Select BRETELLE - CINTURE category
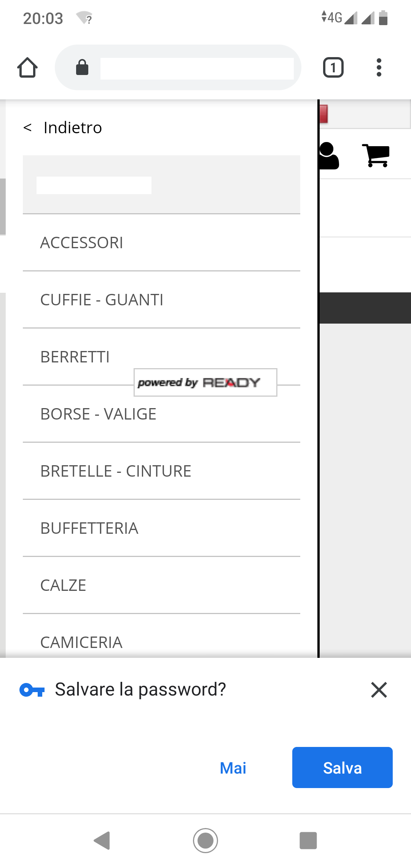The image size is (411, 868). (x=116, y=471)
